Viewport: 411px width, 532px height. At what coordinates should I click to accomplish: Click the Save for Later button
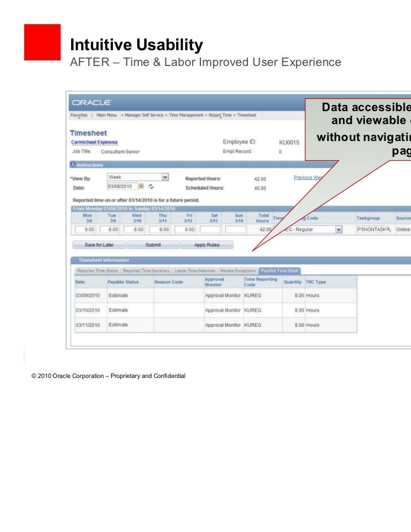99,245
